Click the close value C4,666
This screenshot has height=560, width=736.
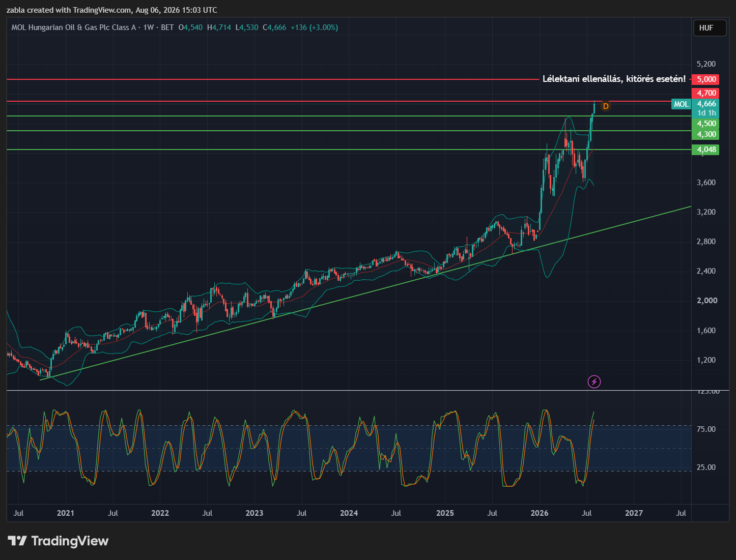click(x=274, y=27)
